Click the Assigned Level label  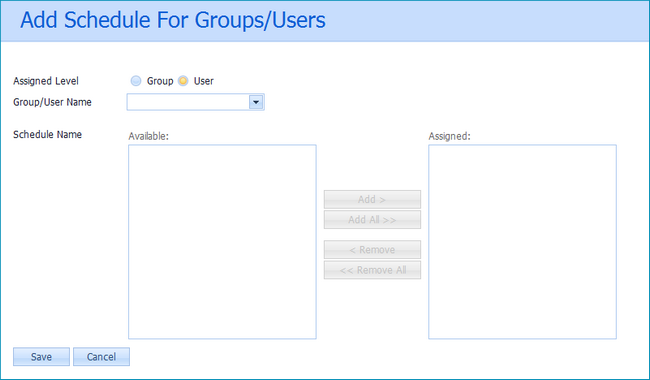46,81
